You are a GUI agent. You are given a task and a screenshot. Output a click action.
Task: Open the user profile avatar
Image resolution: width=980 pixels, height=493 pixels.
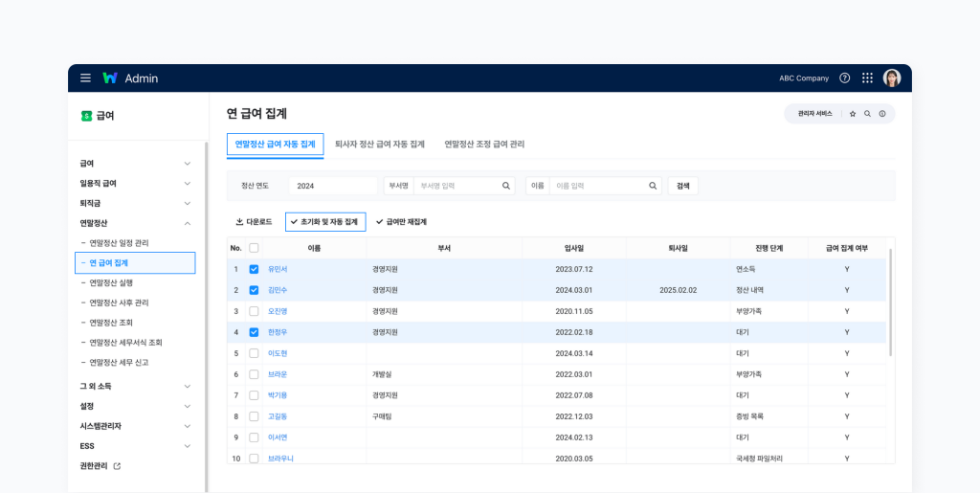(892, 78)
